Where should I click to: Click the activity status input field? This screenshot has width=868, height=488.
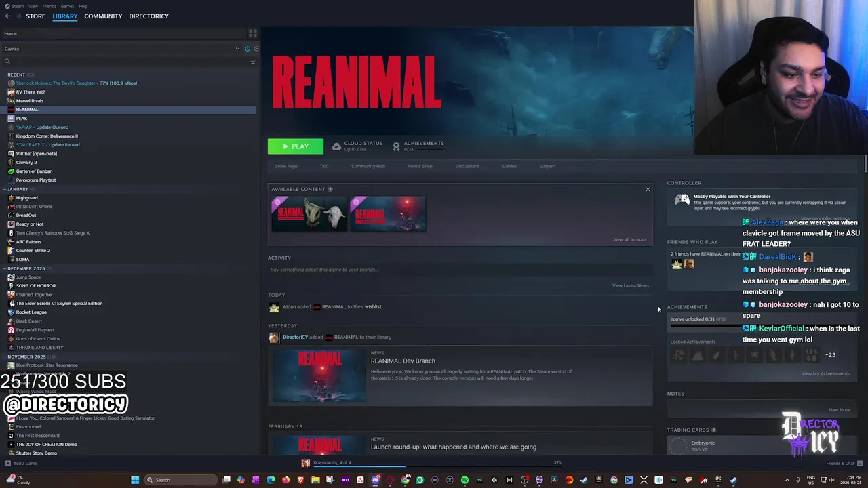click(460, 270)
